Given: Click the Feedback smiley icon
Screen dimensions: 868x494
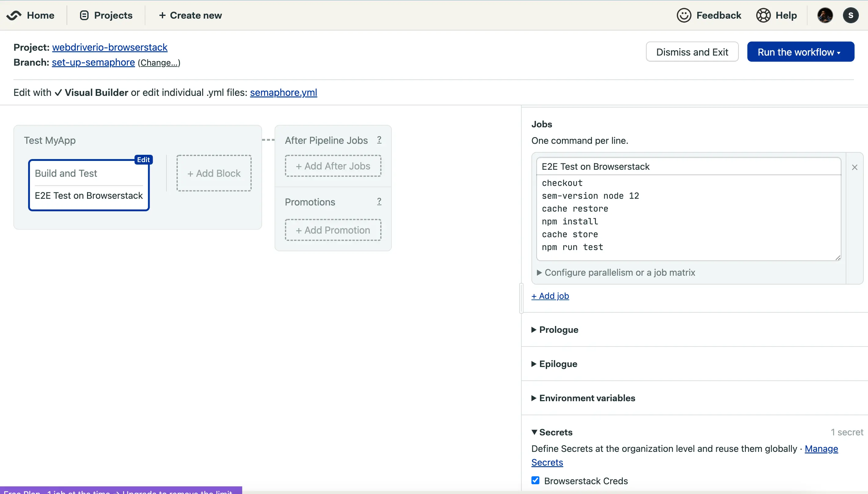Looking at the screenshot, I should tap(684, 15).
